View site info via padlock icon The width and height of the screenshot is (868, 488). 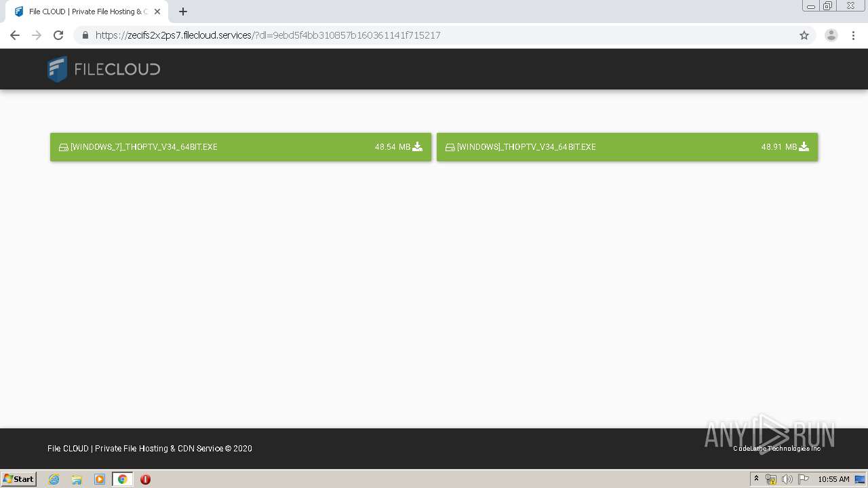[85, 35]
